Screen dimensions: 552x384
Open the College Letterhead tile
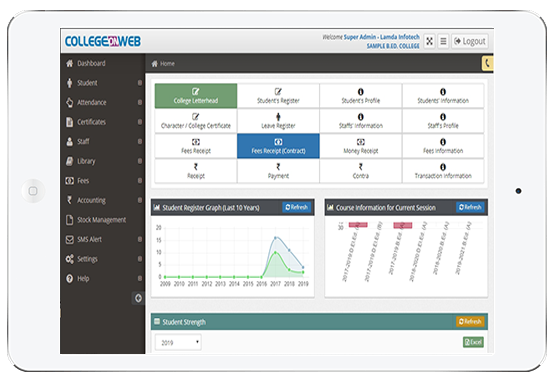[x=196, y=96]
